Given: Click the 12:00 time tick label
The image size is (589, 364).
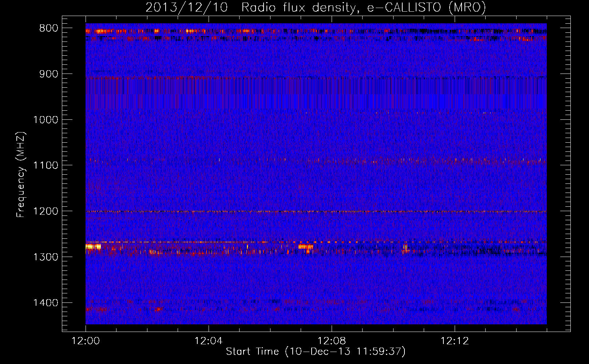Looking at the screenshot, I should [x=86, y=341].
